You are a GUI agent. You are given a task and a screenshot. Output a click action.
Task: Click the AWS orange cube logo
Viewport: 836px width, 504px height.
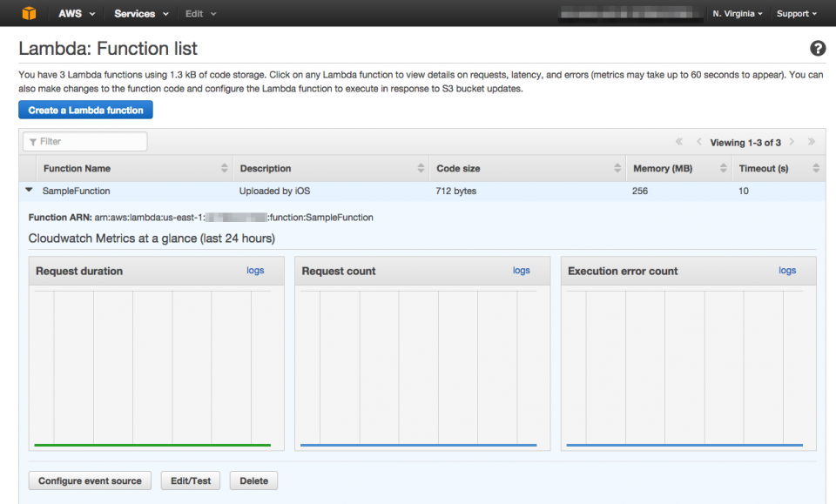click(x=30, y=13)
